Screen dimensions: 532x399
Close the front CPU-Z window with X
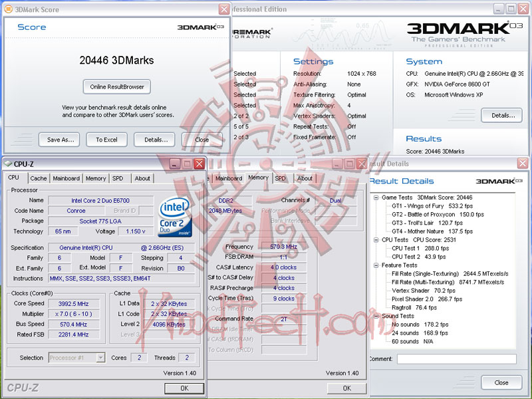click(x=199, y=164)
